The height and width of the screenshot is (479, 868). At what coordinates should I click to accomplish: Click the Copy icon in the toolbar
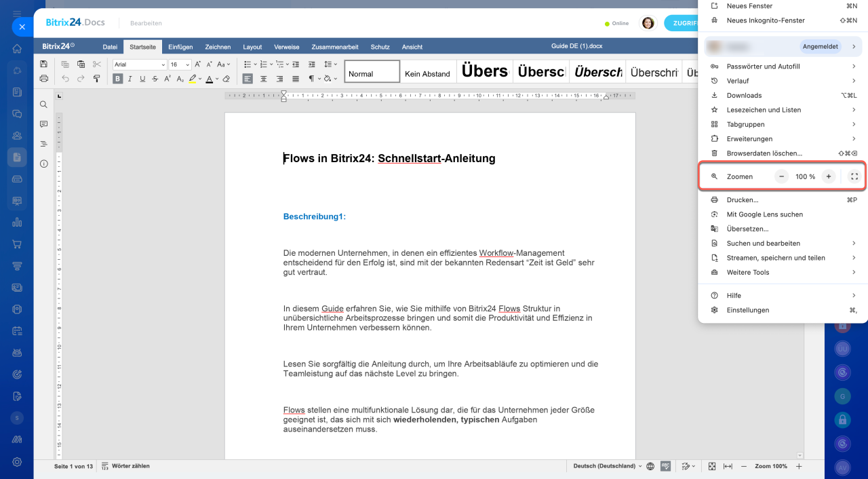pos(65,64)
